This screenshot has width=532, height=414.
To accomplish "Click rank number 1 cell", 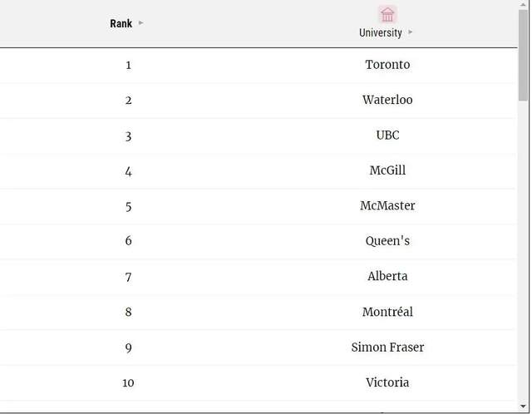I will pos(128,65).
